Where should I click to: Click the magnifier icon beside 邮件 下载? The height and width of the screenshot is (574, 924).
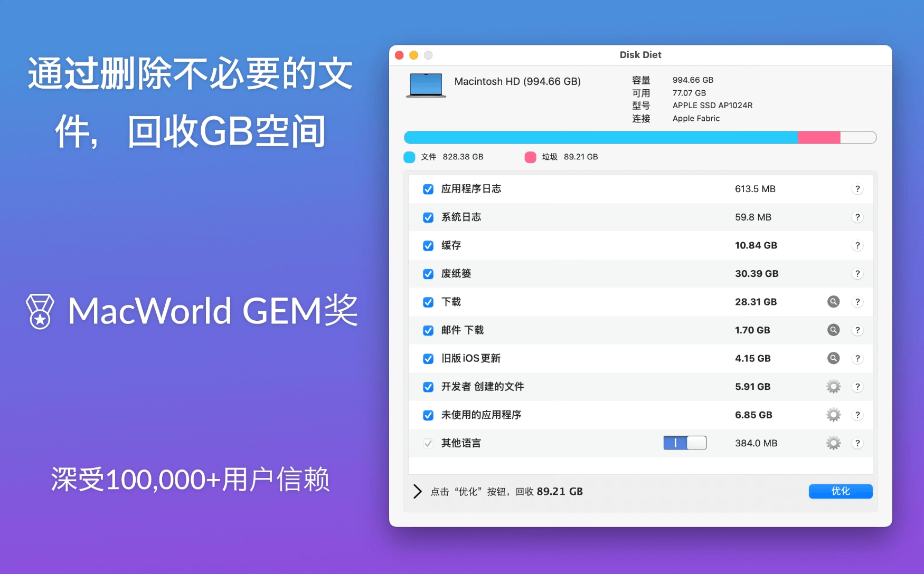click(x=833, y=330)
